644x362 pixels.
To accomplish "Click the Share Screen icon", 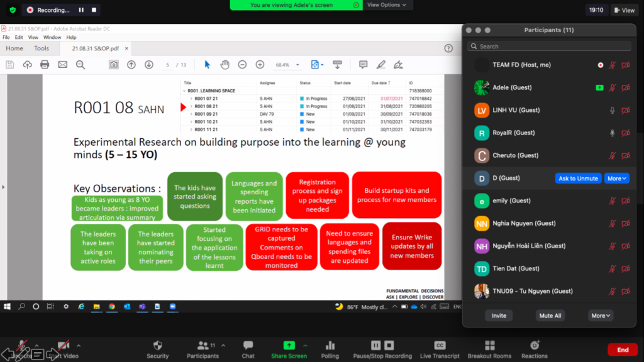I will click(289, 346).
